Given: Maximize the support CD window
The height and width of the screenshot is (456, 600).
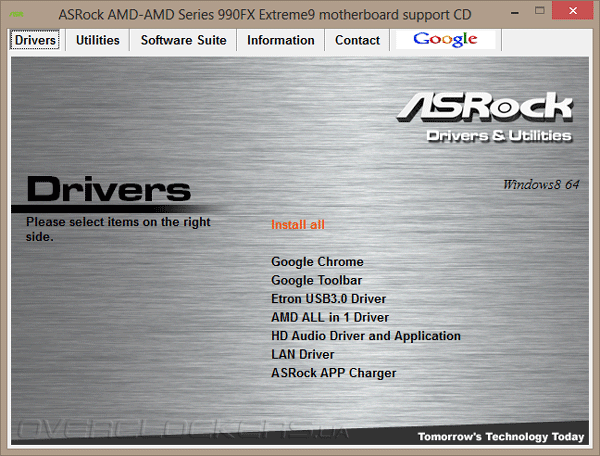Looking at the screenshot, I should click(540, 11).
